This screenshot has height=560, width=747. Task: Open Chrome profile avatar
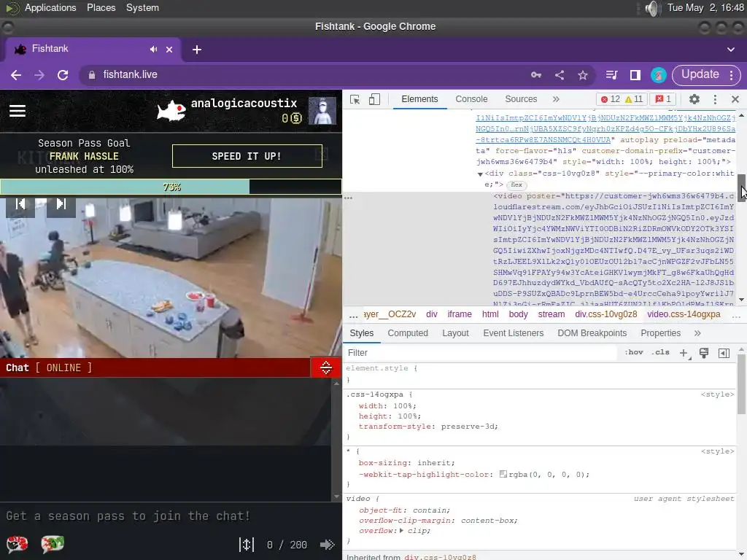pos(659,75)
